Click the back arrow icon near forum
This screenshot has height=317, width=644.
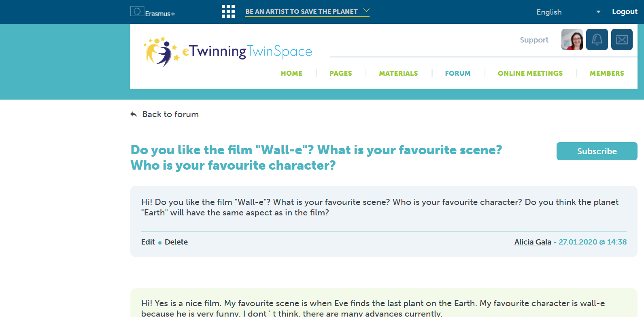point(134,114)
